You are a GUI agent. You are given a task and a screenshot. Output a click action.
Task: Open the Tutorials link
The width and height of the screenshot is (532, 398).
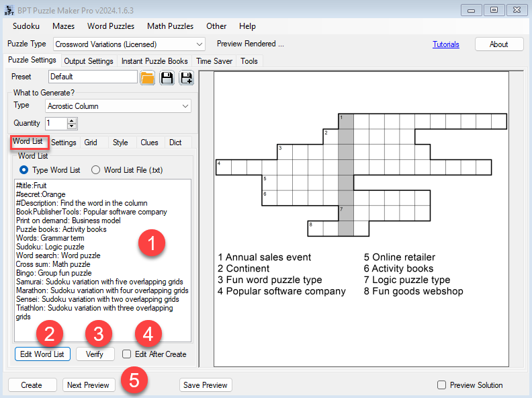[x=446, y=44]
